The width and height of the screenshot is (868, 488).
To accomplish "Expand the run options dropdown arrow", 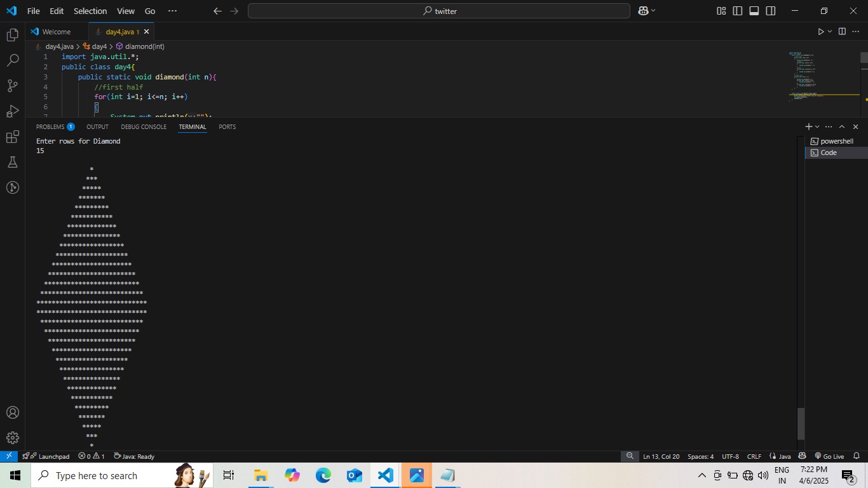I will (830, 32).
